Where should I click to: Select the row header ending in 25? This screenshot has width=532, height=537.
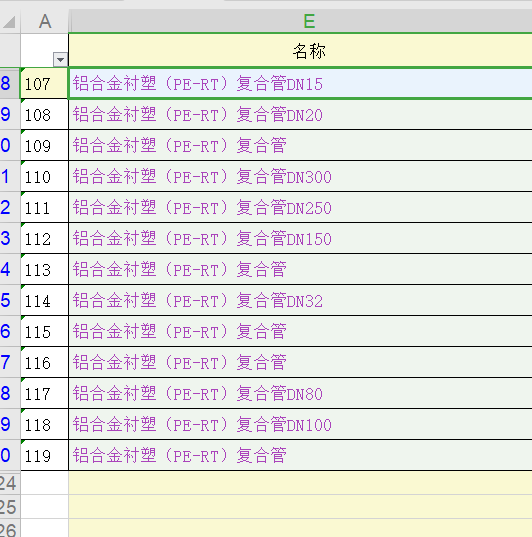pyautogui.click(x=10, y=507)
